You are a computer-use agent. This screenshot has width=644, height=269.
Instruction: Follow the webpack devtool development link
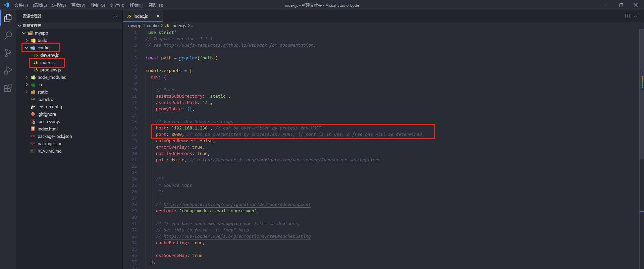237,204
